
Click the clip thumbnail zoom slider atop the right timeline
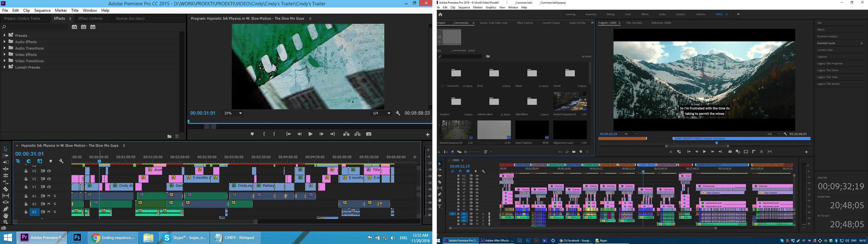click(x=466, y=152)
